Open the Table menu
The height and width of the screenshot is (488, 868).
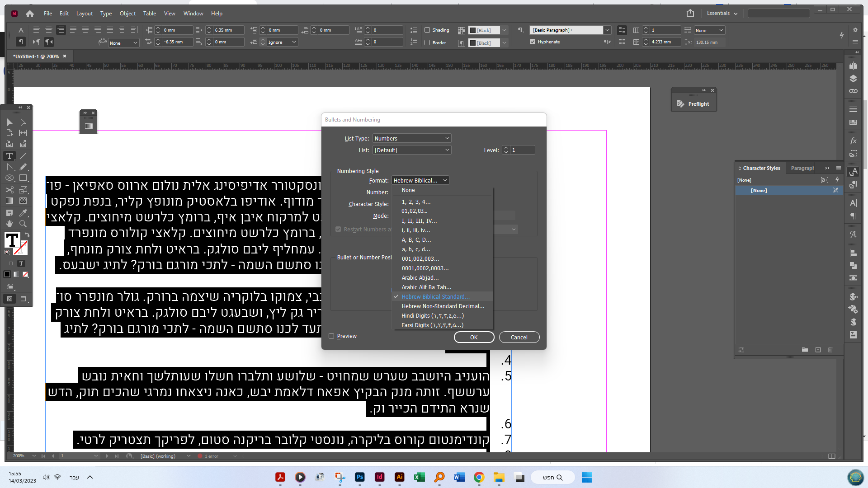(149, 14)
